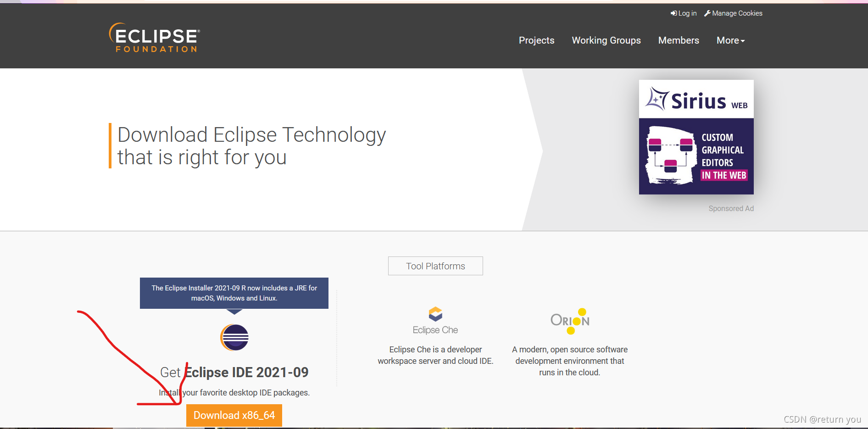Click the Eclipse Foundation logo
This screenshot has width=868, height=429.
point(155,38)
